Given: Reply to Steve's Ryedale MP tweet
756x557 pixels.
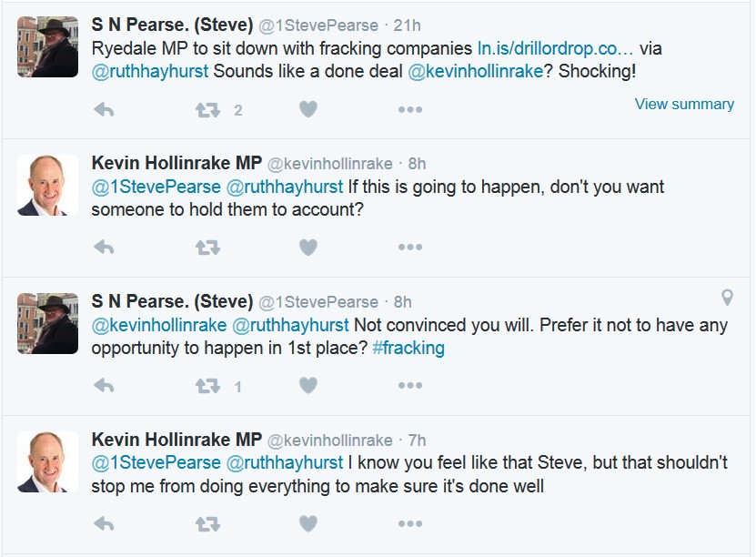Looking at the screenshot, I should pyautogui.click(x=104, y=109).
